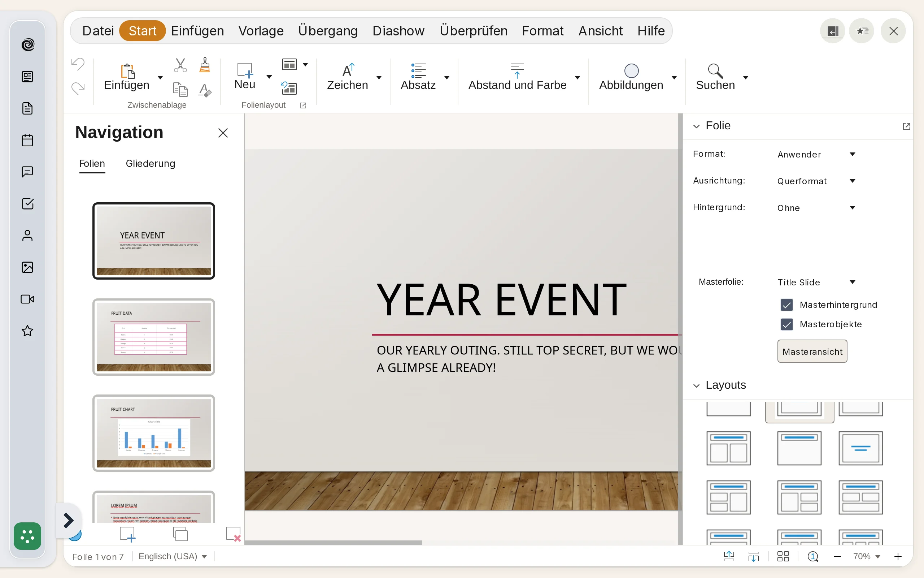Close the Navigation panel
Screen dimensions: 924x578
pyautogui.click(x=223, y=133)
